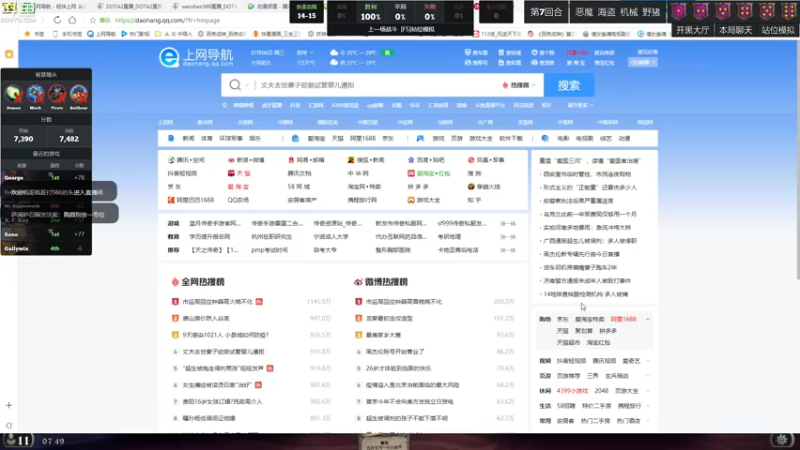The height and width of the screenshot is (450, 800).
Task: Click the shopping category icon beside 爱淘宝
Action: click(x=295, y=138)
